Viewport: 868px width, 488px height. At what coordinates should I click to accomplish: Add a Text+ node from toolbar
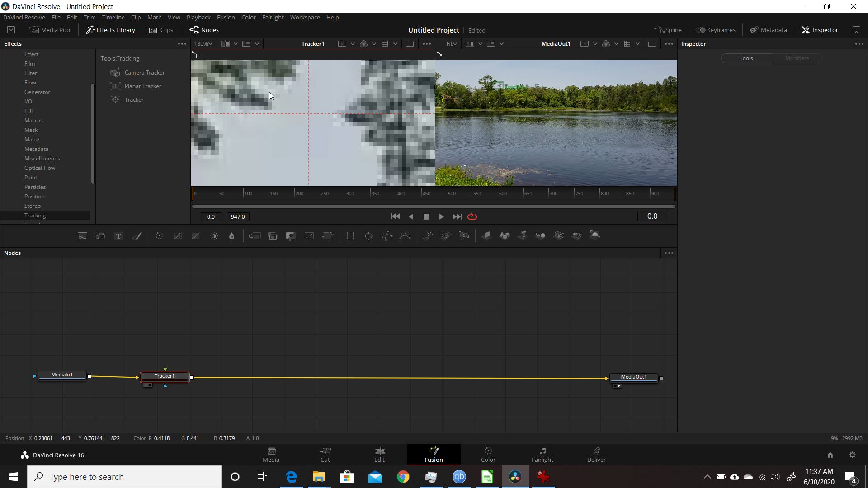pos(118,236)
